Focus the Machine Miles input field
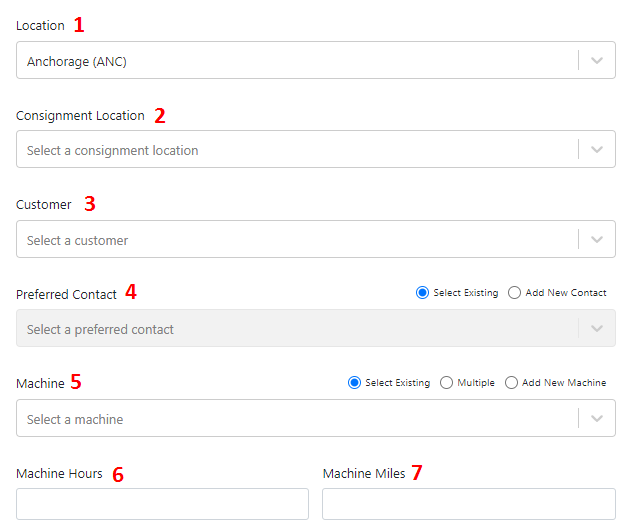Viewport: 631px width, 527px height. click(x=469, y=504)
